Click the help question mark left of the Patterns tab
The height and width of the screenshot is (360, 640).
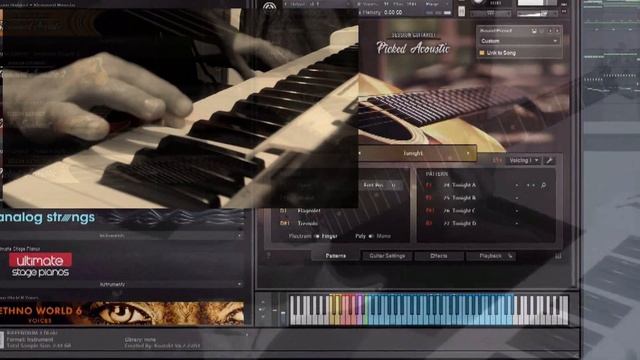point(268,256)
